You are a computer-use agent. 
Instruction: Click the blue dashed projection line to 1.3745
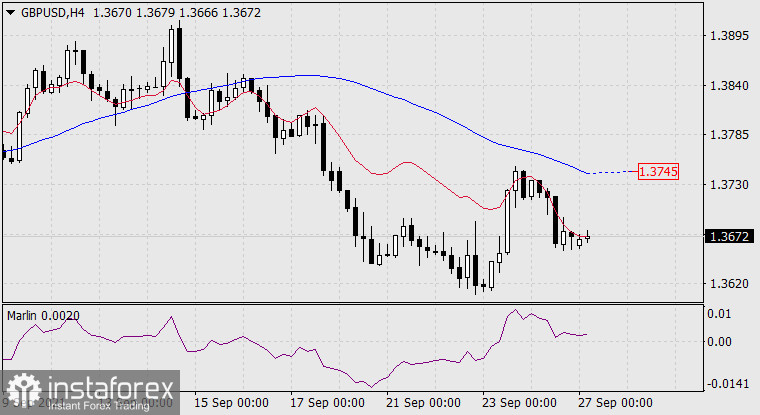pyautogui.click(x=613, y=172)
